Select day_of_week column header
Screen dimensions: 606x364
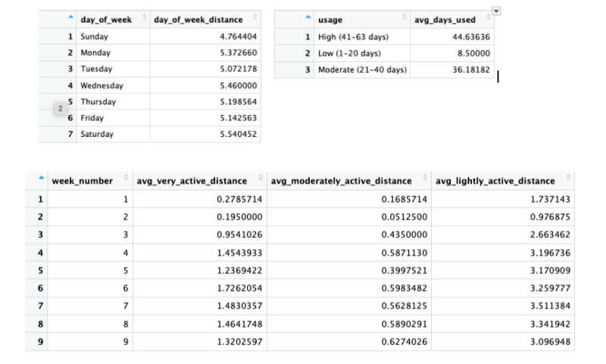[x=113, y=20]
